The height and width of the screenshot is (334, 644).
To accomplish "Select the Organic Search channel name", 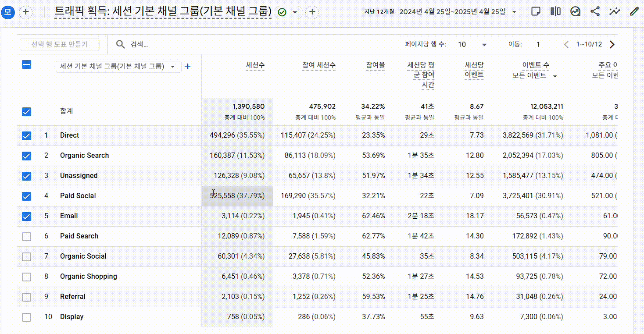I will tap(85, 156).
